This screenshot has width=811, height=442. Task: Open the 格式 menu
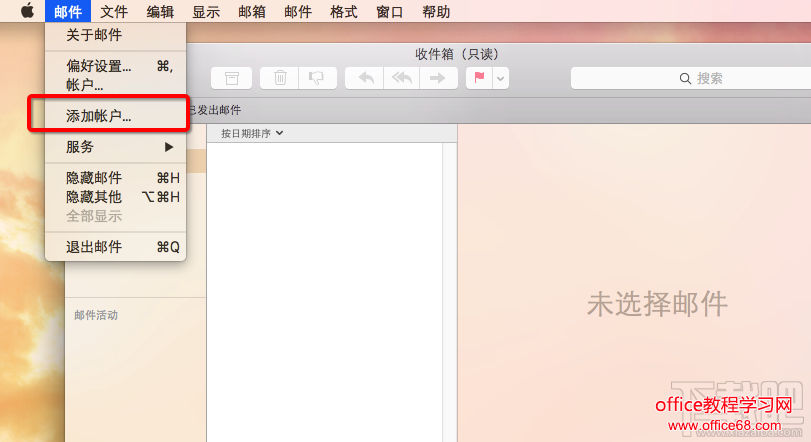tap(344, 11)
